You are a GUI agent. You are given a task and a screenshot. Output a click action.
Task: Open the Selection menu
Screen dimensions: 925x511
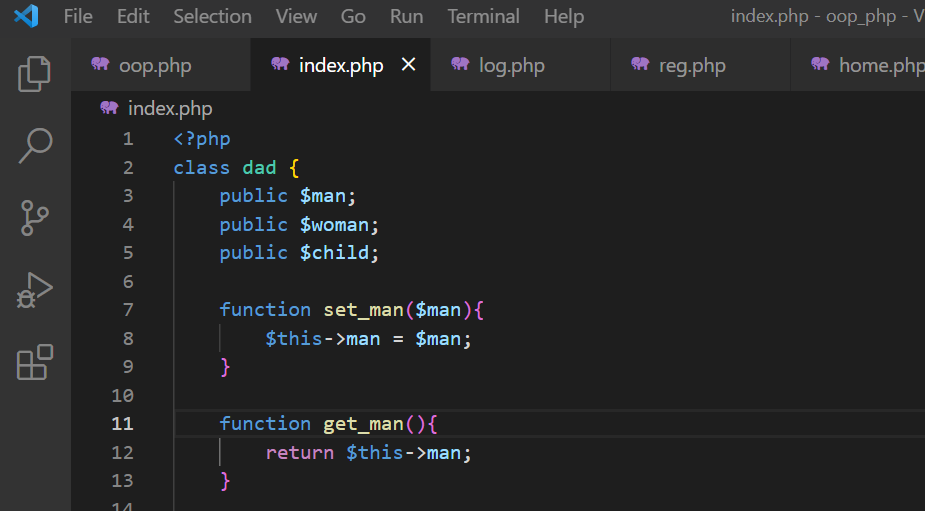tap(212, 17)
